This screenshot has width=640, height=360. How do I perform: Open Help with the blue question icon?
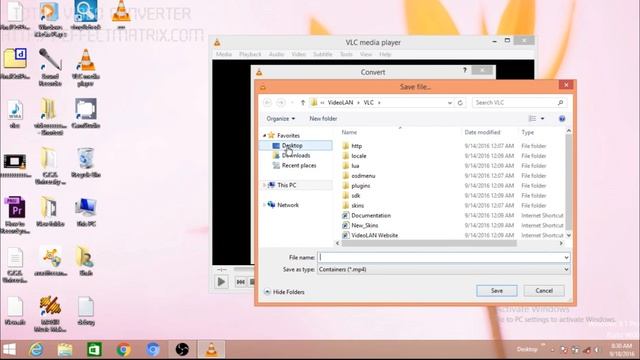(562, 118)
